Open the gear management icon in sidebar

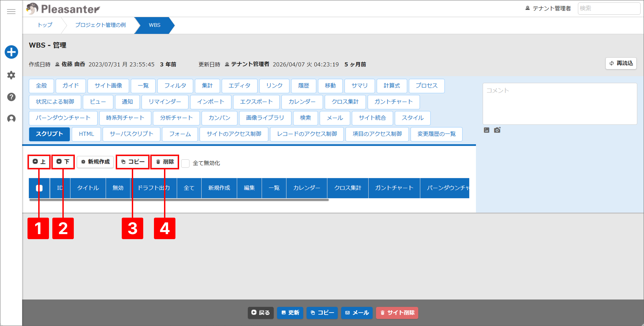point(11,75)
